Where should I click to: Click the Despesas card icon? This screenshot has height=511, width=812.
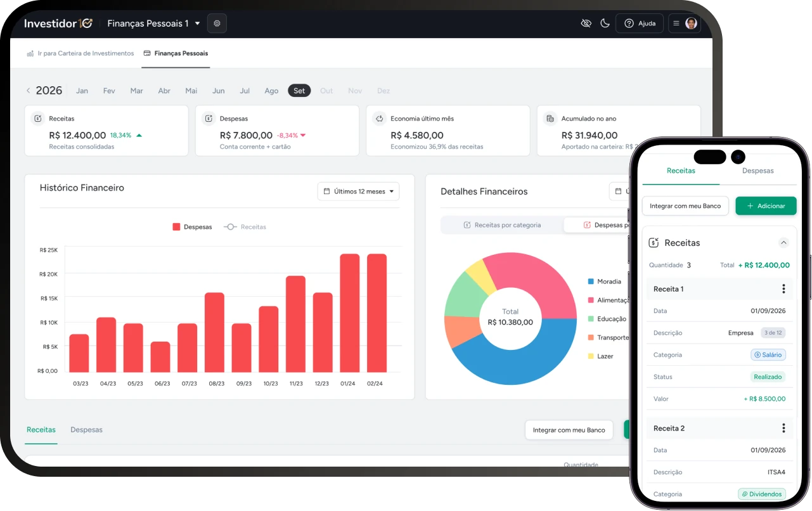click(209, 119)
